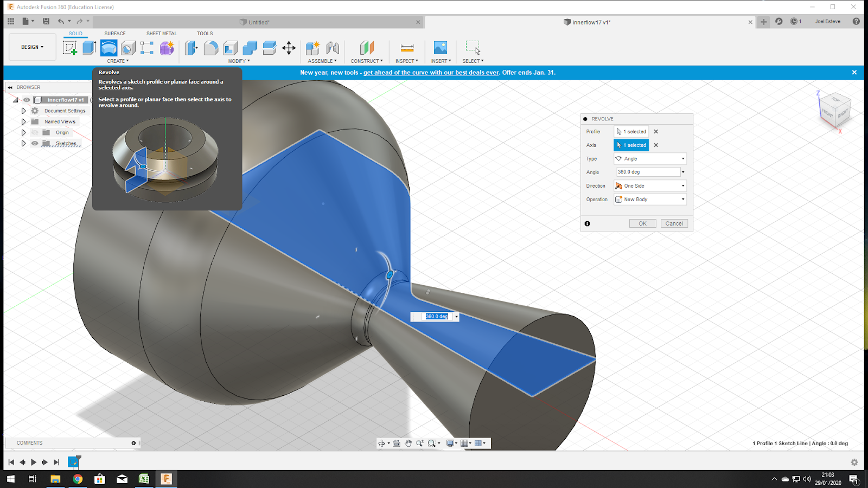Toggle visibility of the Sketches folder

click(34, 143)
